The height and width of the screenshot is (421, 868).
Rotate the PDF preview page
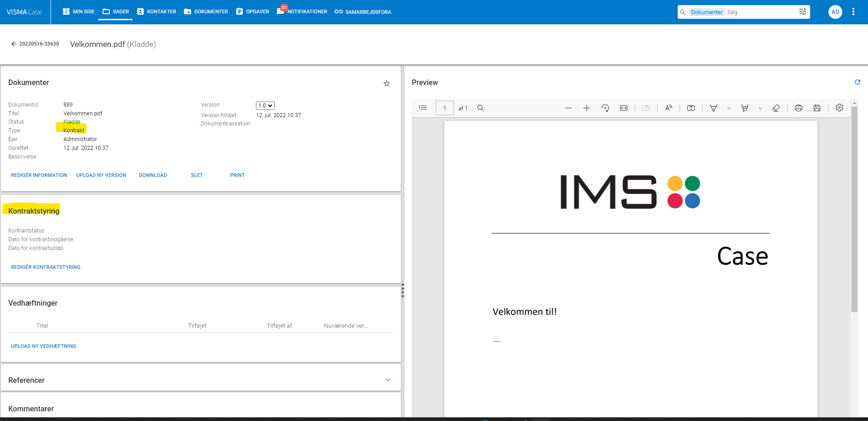(x=605, y=108)
